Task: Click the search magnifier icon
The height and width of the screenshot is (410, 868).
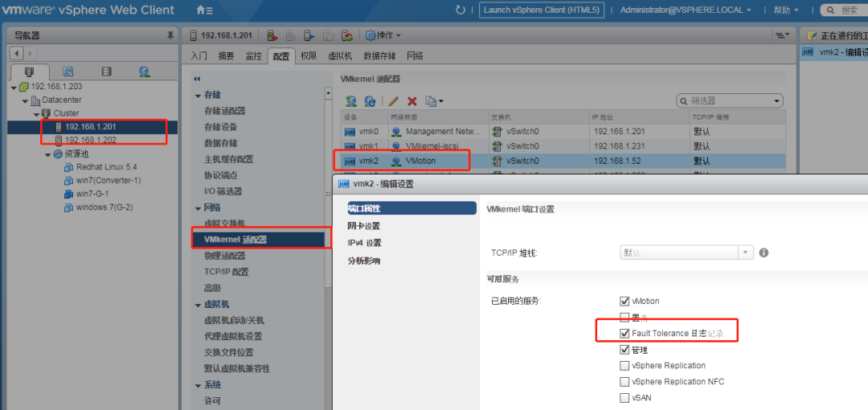Action: click(830, 10)
